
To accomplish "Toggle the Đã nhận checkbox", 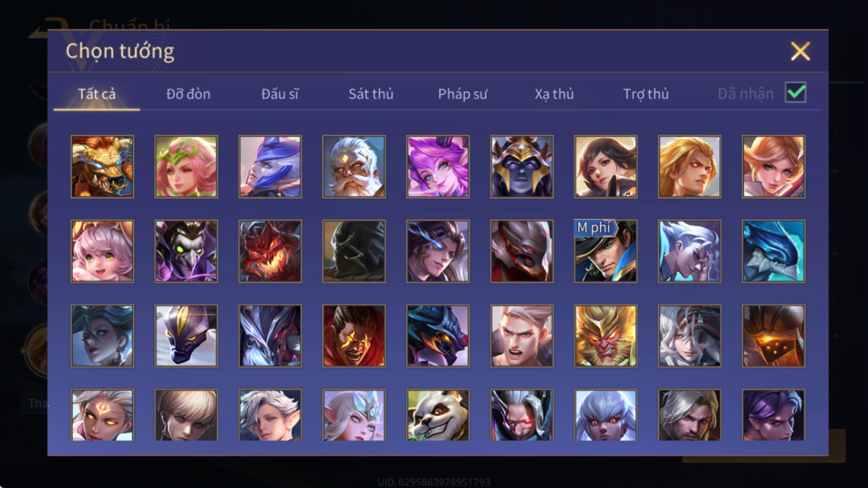I will point(795,93).
